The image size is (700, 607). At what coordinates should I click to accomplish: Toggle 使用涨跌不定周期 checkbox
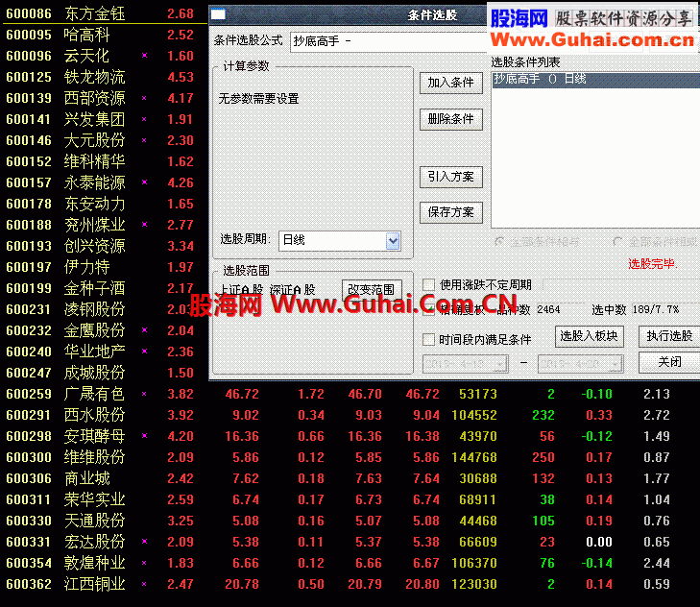click(428, 284)
